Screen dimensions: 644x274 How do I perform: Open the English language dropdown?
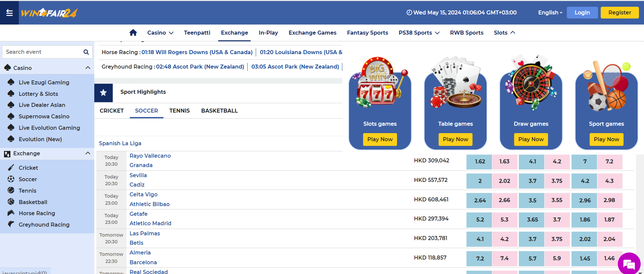click(550, 12)
